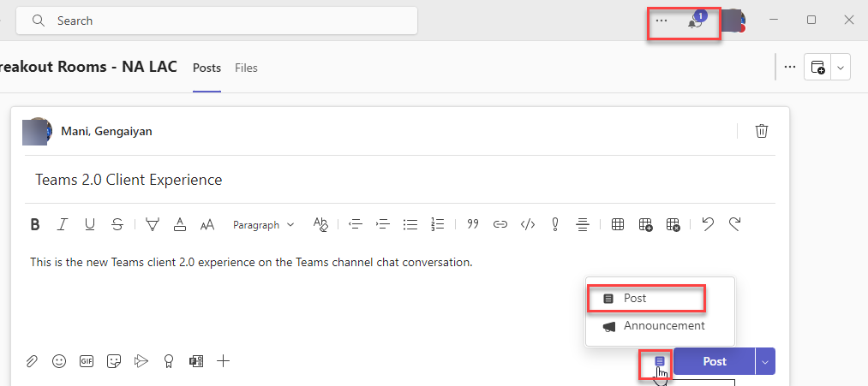The width and height of the screenshot is (868, 386).
Task: Open the profile avatar in title bar
Action: click(733, 21)
